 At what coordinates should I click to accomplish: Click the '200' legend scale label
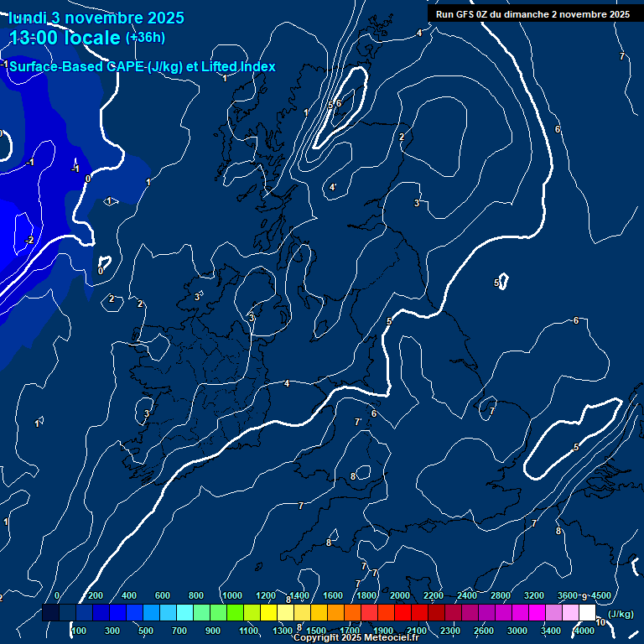(x=96, y=595)
